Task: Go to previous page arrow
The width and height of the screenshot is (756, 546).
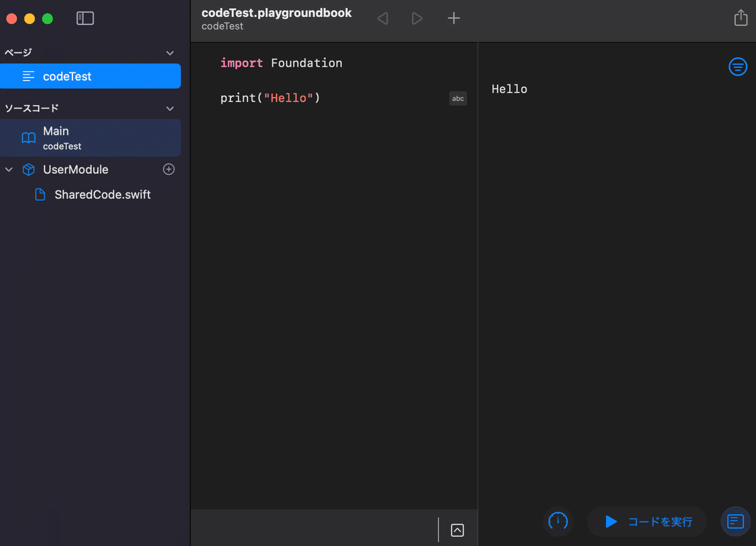Action: 382,18
